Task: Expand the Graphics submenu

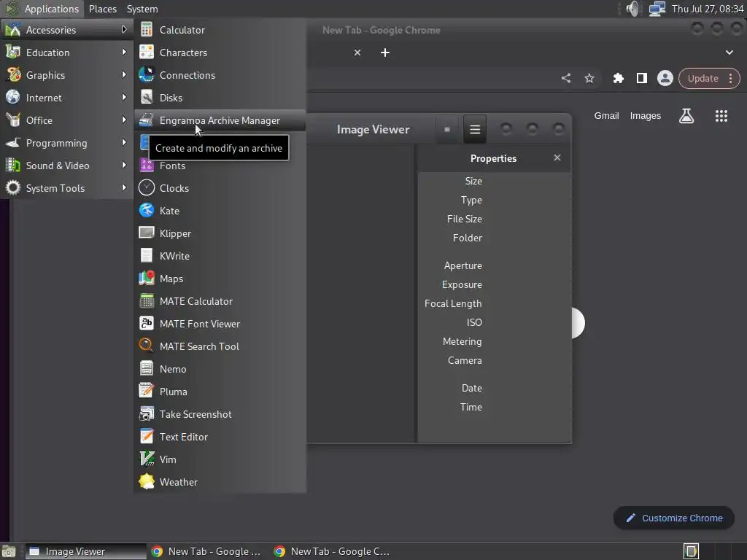Action: click(x=66, y=75)
